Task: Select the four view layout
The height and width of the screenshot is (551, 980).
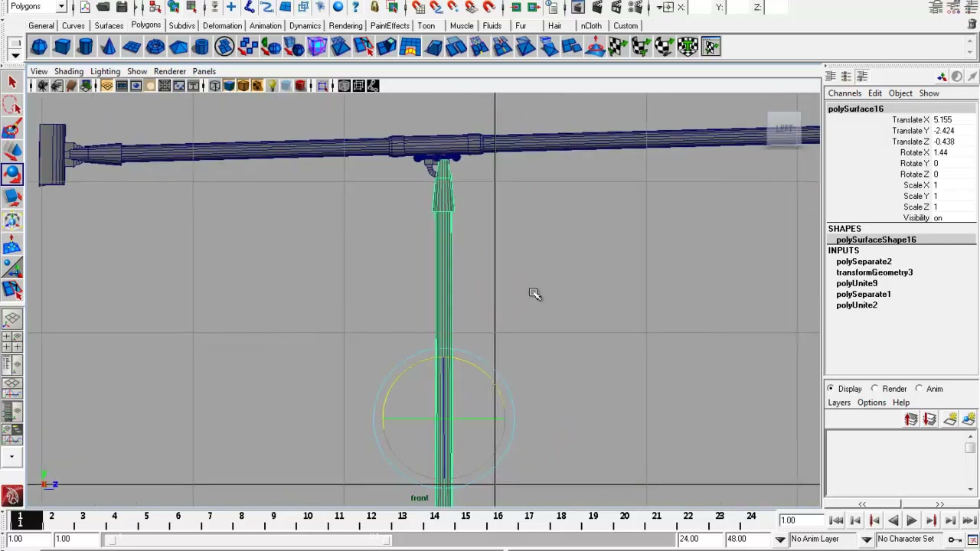Action: click(12, 341)
